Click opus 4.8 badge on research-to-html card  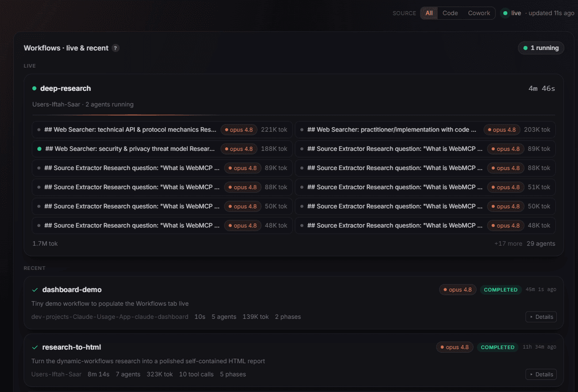pos(454,347)
